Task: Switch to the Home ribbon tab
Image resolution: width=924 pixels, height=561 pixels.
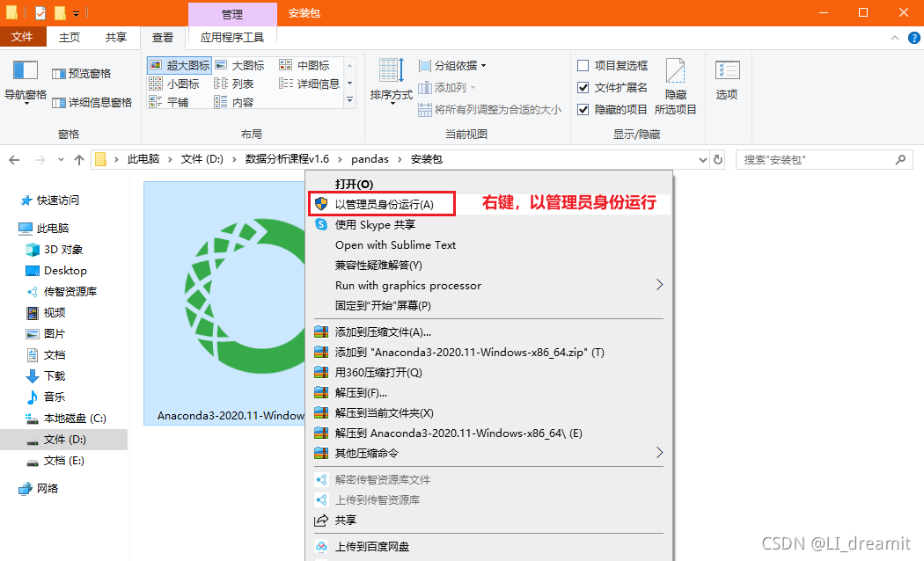Action: click(x=70, y=37)
